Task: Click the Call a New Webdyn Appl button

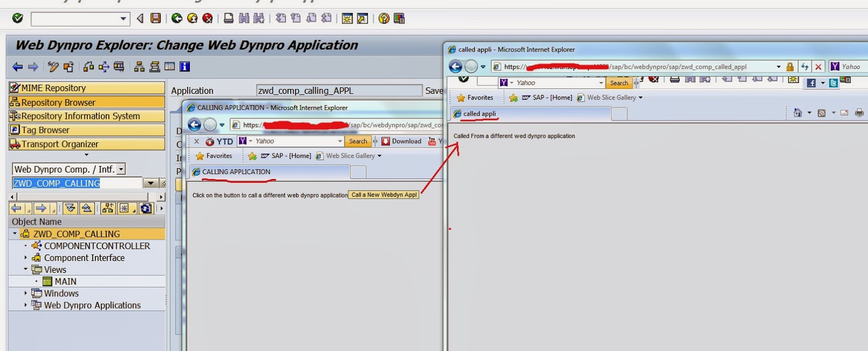Action: pyautogui.click(x=384, y=195)
